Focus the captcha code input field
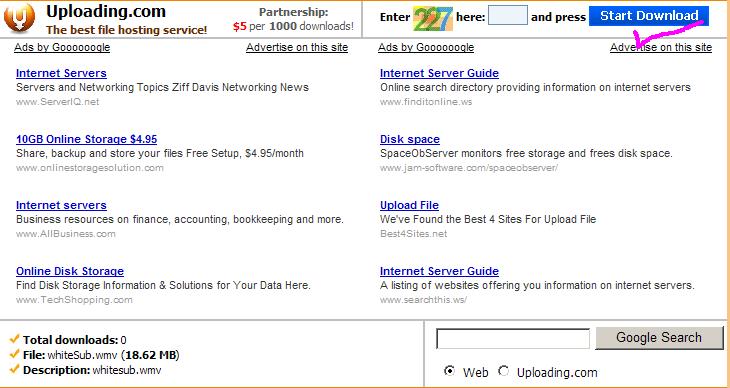Screen dimensions: 730x388 tap(508, 15)
